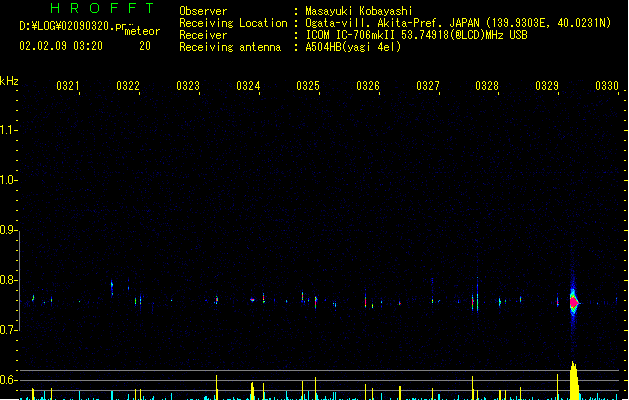The image size is (629, 400).
Task: Click the 0321 time marker
Action: (68, 86)
